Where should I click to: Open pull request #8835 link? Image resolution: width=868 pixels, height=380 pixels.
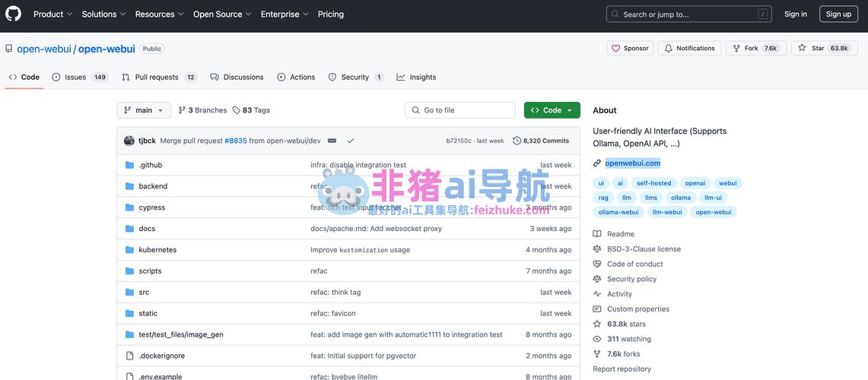click(235, 141)
